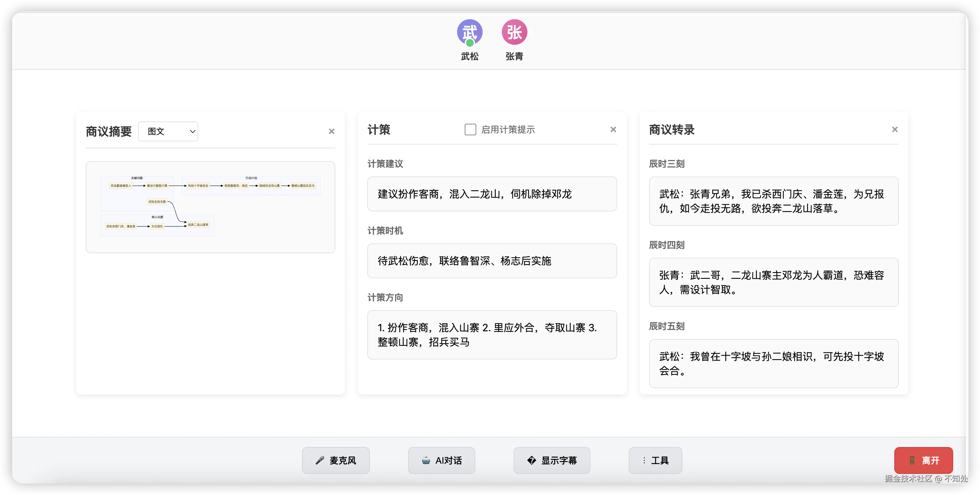Screen dimensions: 980x495
Task: Click the red 离开 leave button
Action: click(923, 460)
